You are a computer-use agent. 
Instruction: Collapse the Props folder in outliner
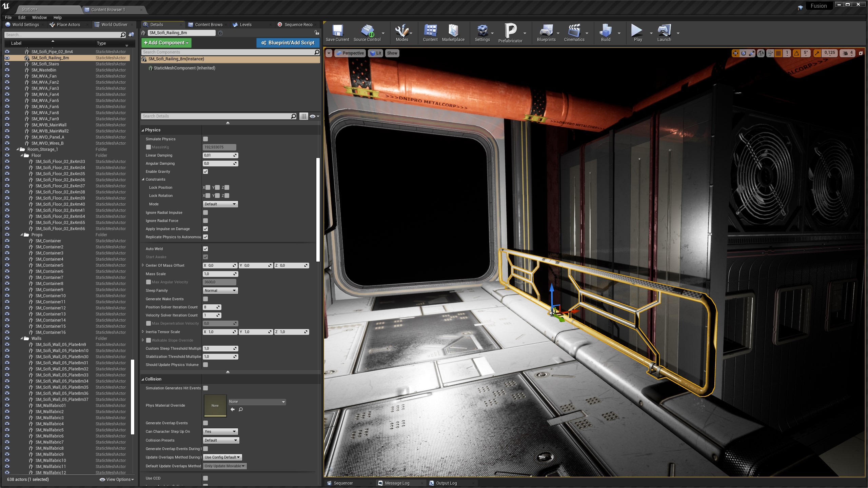(22, 235)
